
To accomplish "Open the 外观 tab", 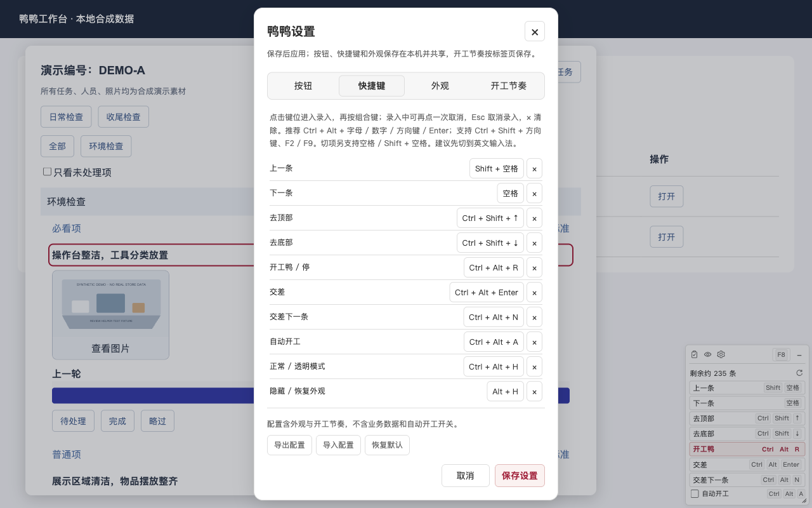I will (x=440, y=86).
